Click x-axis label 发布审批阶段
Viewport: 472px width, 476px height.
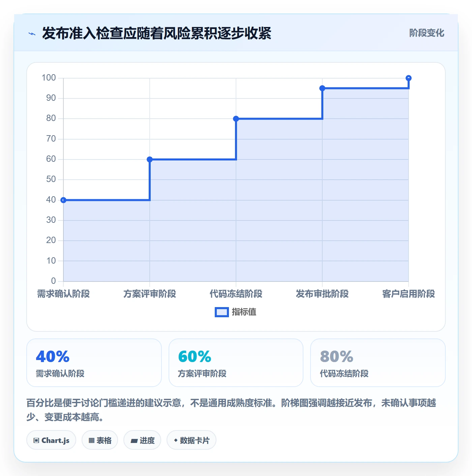322,294
